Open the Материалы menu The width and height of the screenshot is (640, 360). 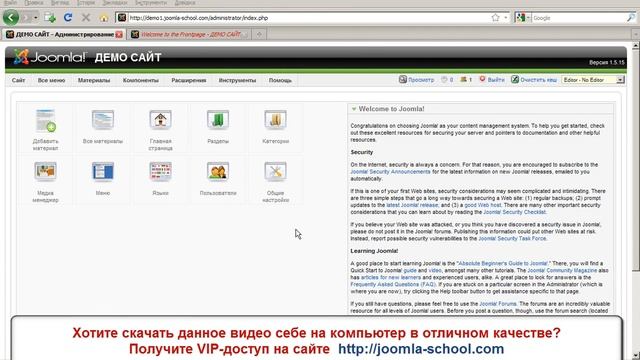(94, 80)
